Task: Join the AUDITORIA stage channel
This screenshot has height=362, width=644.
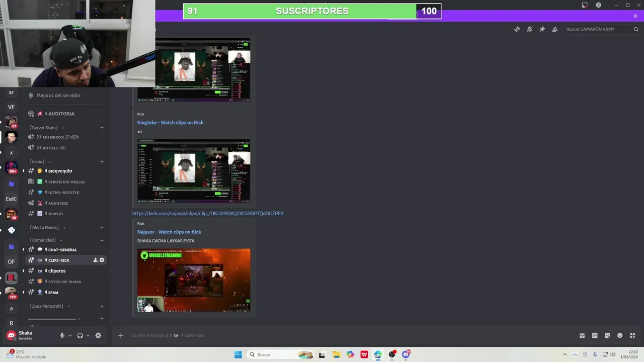Action: 61,114
